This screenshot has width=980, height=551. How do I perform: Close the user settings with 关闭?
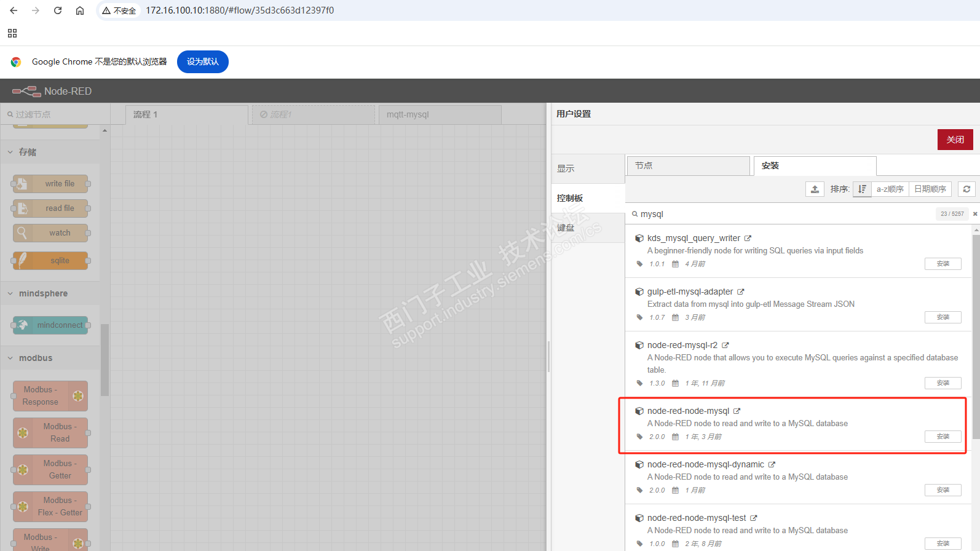point(955,140)
